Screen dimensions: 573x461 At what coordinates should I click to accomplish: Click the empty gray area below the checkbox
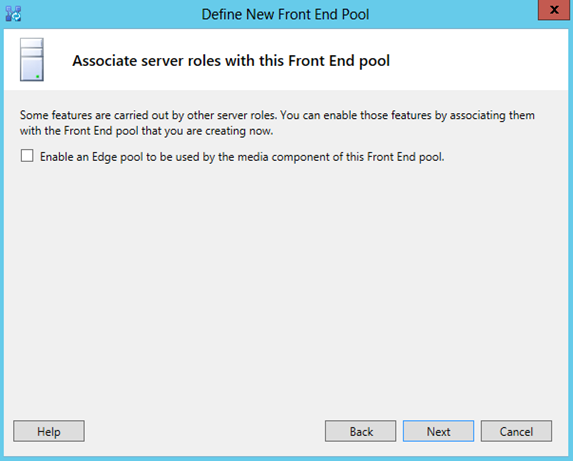pos(286,285)
